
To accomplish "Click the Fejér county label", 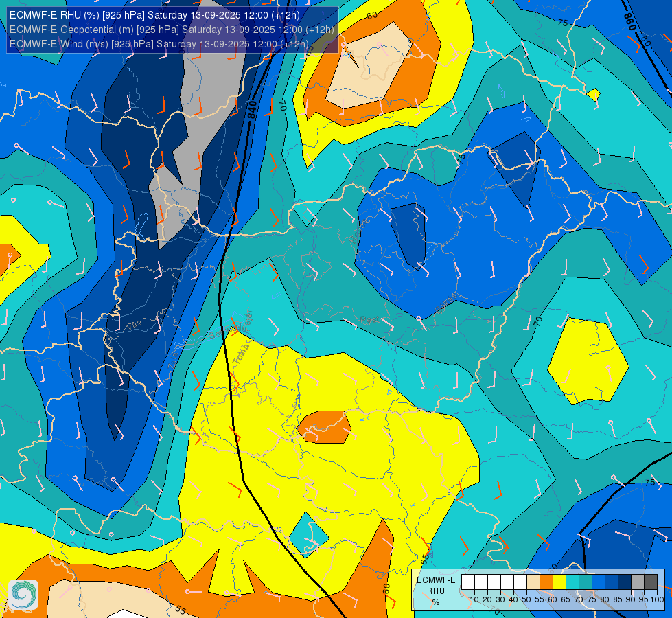I will pyautogui.click(x=248, y=321).
